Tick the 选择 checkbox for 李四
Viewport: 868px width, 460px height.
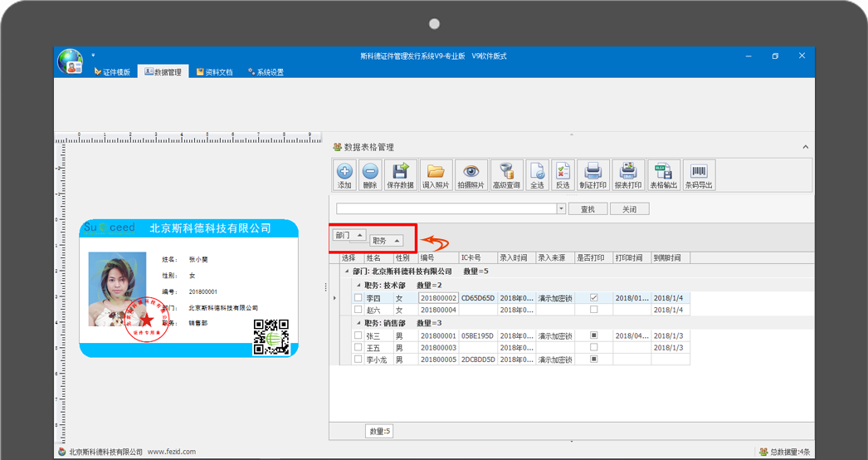click(x=358, y=297)
